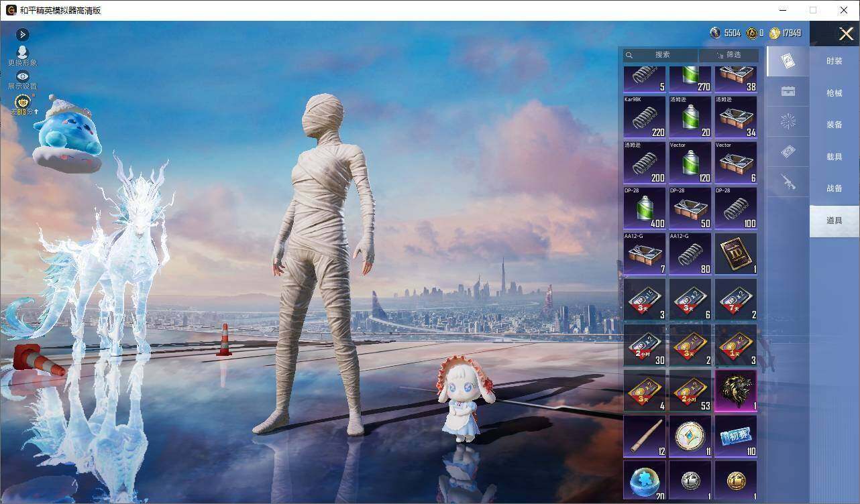Select the DP-28 spring item with 100
The image size is (860, 504).
(x=736, y=208)
